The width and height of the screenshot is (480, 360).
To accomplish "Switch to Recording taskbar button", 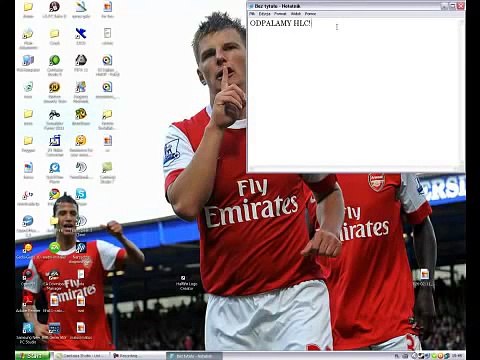I will pyautogui.click(x=137, y=356).
